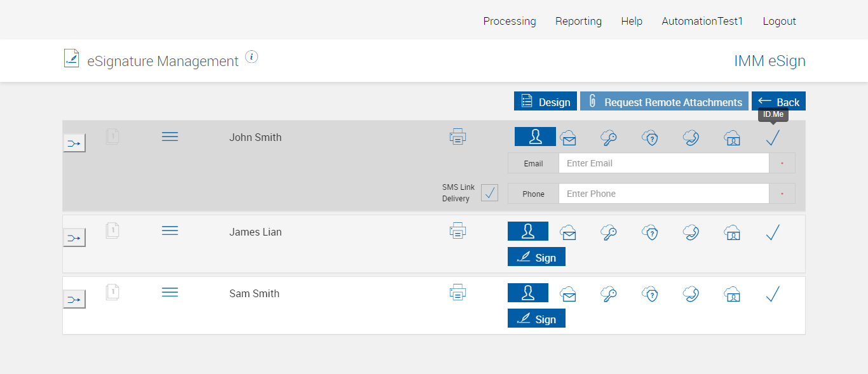Select password key icon for Sam Smith
The width and height of the screenshot is (868, 374).
[x=609, y=294]
